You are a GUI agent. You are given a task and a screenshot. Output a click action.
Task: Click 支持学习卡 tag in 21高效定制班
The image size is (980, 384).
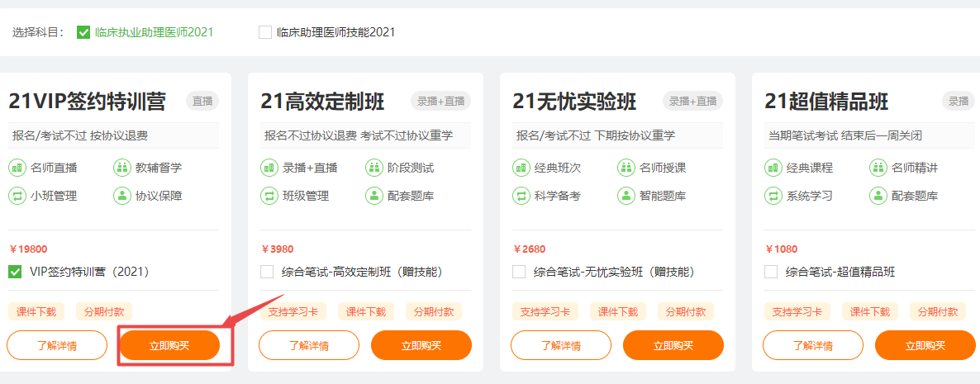(293, 311)
